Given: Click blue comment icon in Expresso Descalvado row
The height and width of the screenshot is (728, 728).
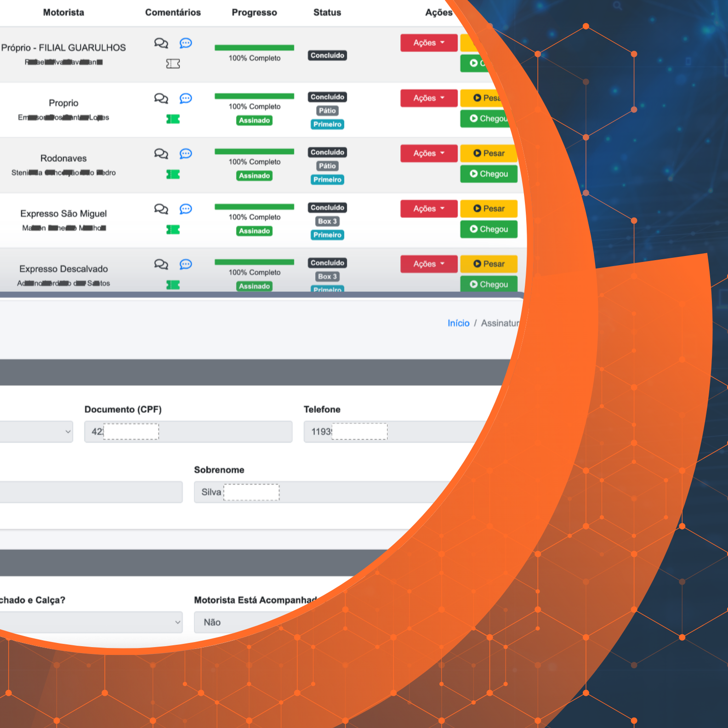Looking at the screenshot, I should click(x=186, y=264).
